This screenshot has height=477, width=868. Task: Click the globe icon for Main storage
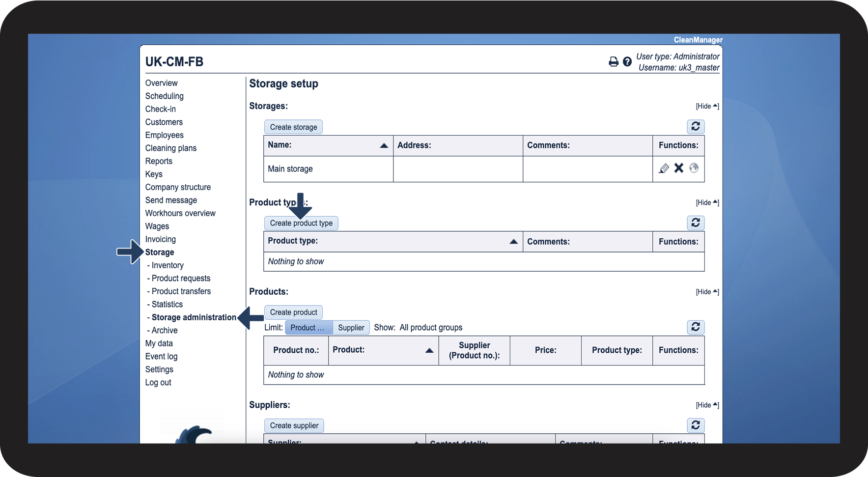[694, 168]
